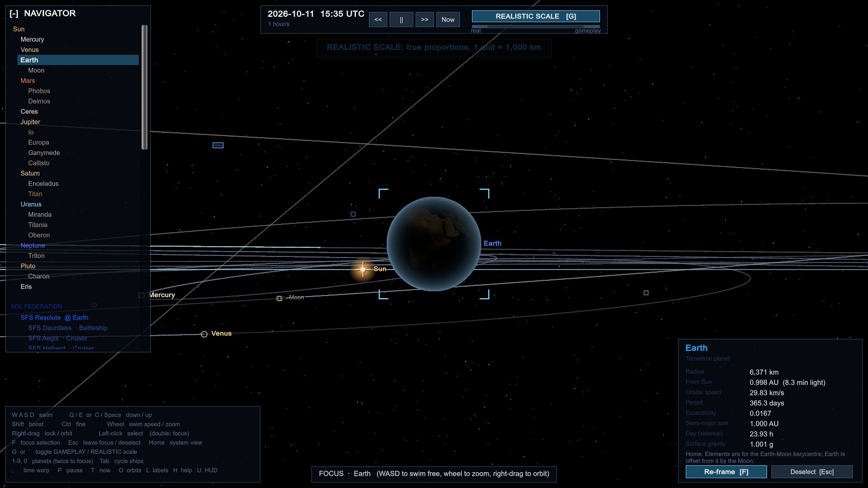Click the date 2026-10-11 15:35 UTC
This screenshot has height=488, width=868.
pyautogui.click(x=316, y=14)
